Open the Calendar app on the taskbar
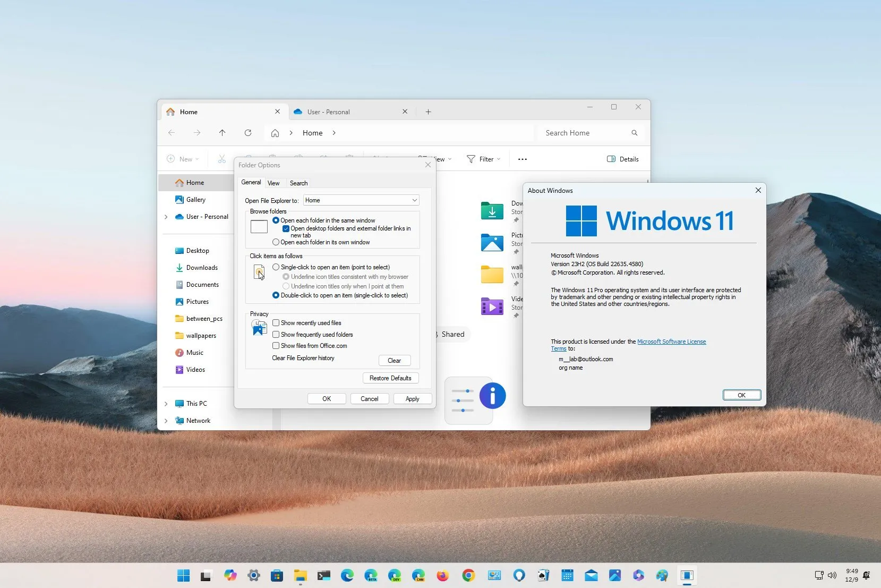 [x=567, y=575]
